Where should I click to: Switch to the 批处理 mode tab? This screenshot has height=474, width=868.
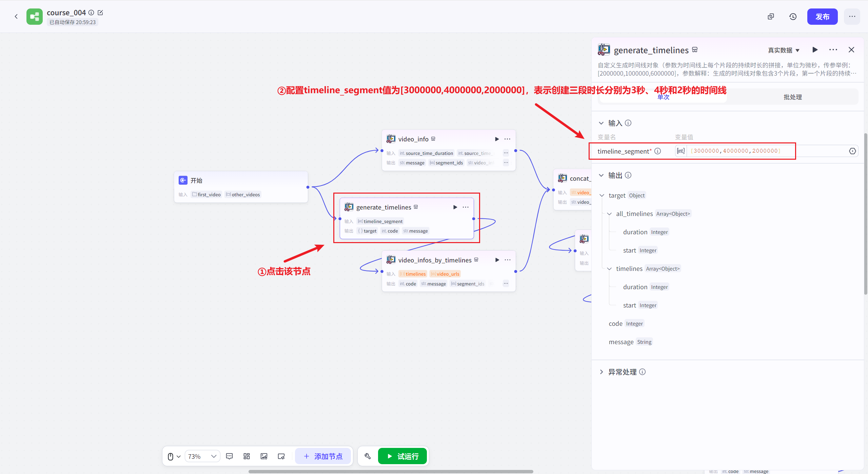[792, 97]
